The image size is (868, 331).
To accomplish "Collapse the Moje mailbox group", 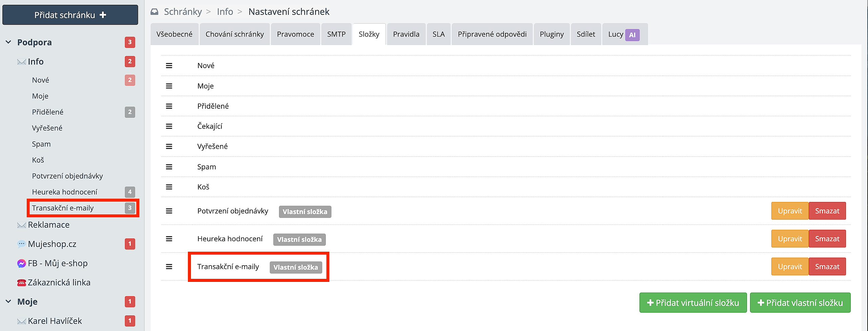I will coord(8,302).
